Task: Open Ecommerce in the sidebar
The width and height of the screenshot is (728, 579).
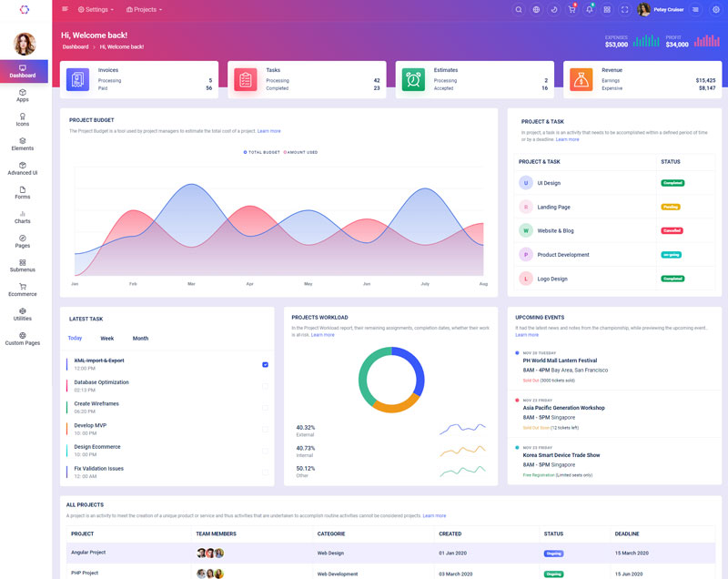Action: (x=23, y=289)
